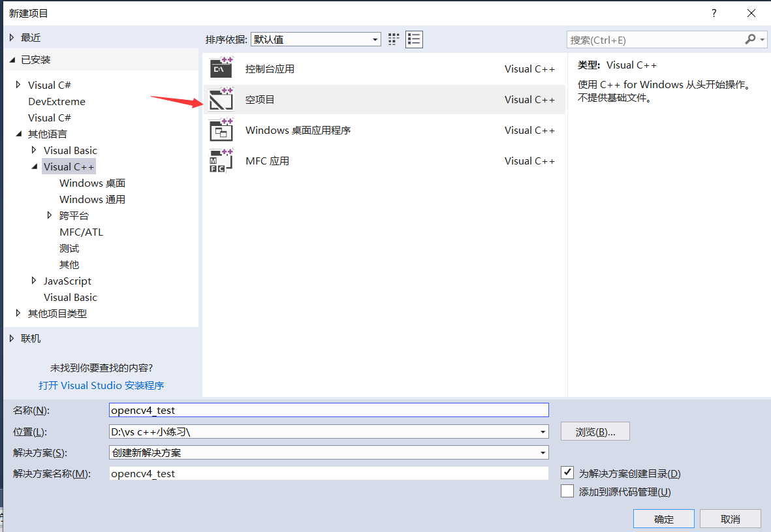
Task: Click the 位置 path text field
Action: pyautogui.click(x=323, y=431)
